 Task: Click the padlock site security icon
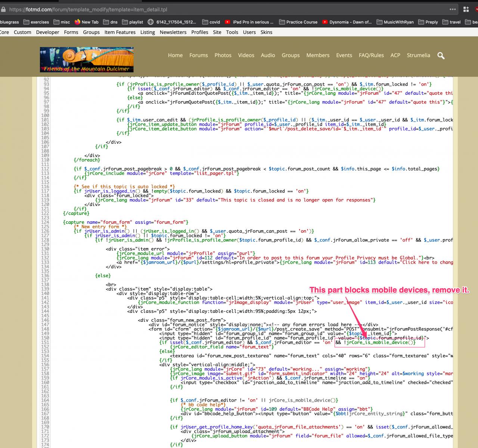(x=3, y=9)
